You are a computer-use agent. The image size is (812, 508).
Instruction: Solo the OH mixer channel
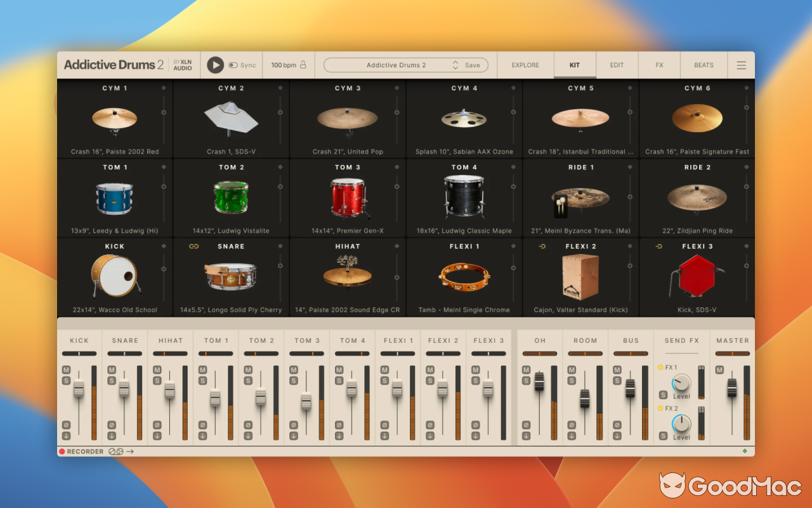pos(526,381)
